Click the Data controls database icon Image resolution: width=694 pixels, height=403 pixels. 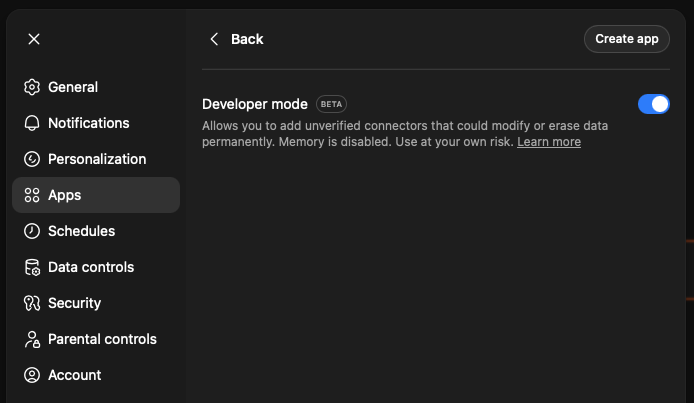click(x=32, y=267)
